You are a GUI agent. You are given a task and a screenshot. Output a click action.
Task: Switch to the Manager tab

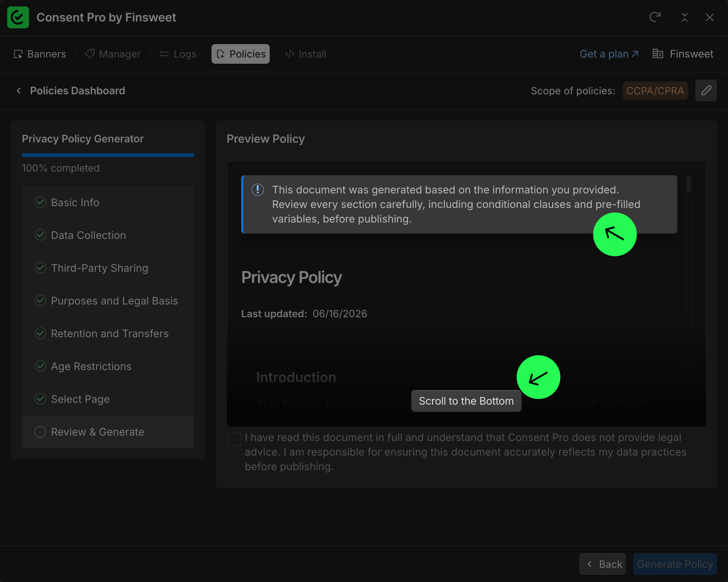point(113,54)
